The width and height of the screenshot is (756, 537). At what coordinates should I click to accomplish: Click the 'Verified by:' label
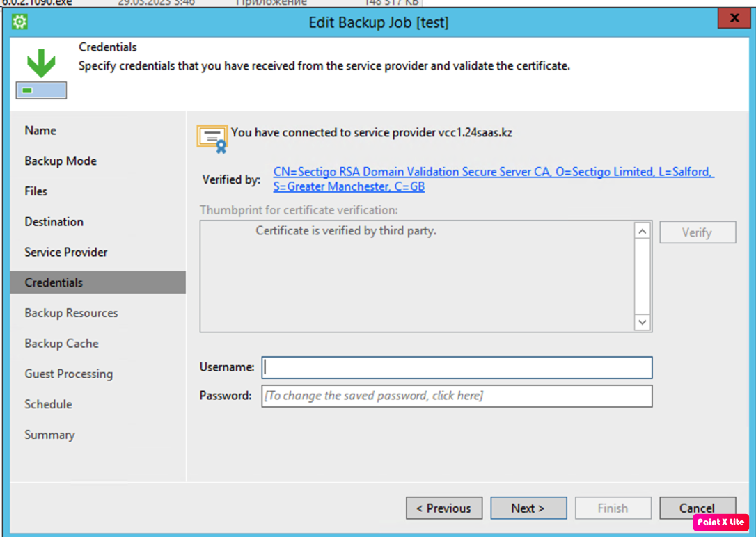[231, 179]
